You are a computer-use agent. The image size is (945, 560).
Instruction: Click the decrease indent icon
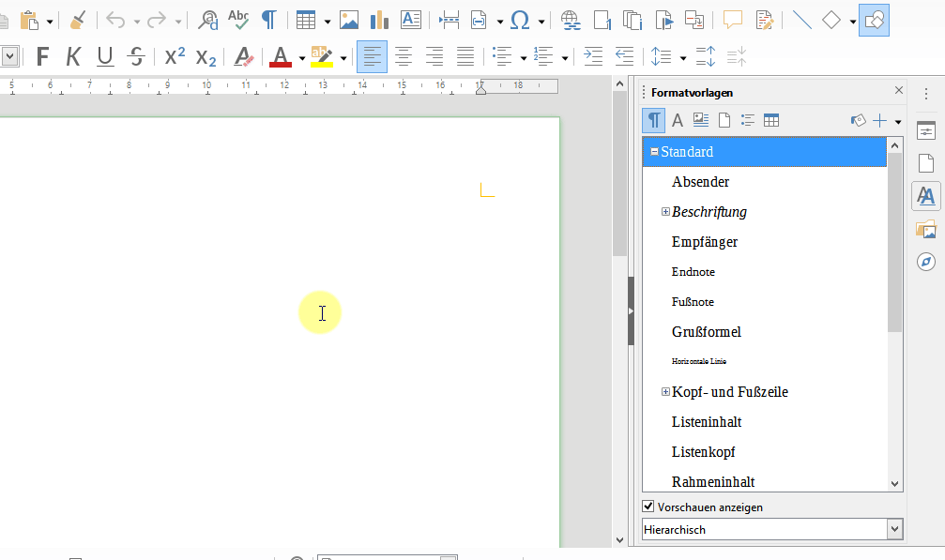point(624,57)
